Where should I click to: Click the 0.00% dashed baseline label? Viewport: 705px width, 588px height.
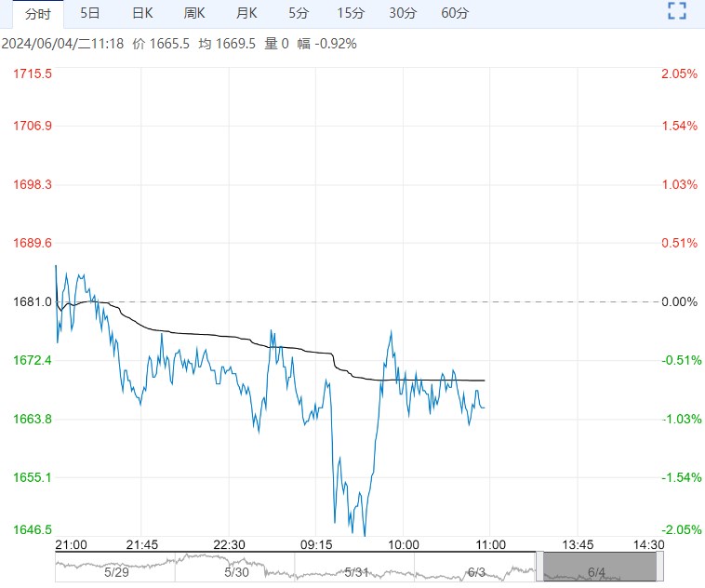click(x=679, y=301)
